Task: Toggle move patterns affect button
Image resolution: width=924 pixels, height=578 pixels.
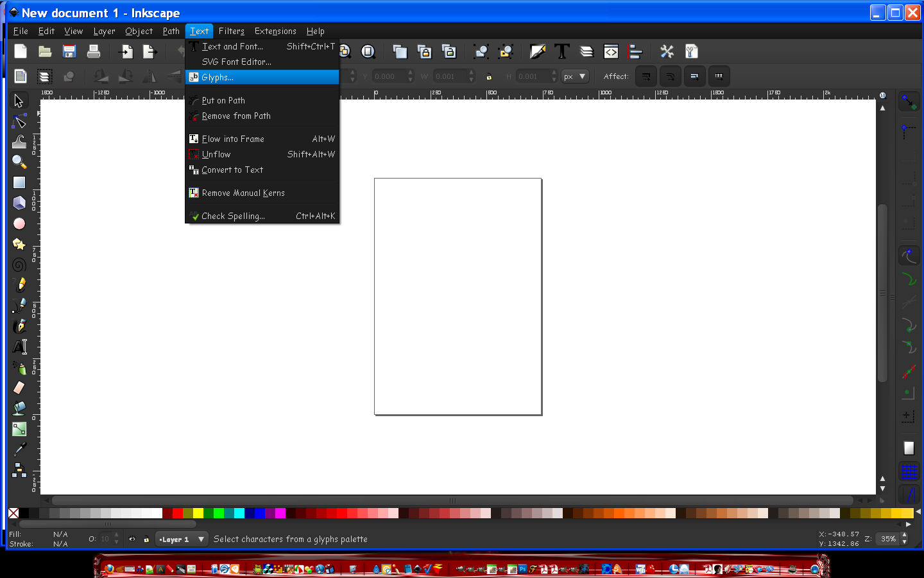Action: (719, 76)
